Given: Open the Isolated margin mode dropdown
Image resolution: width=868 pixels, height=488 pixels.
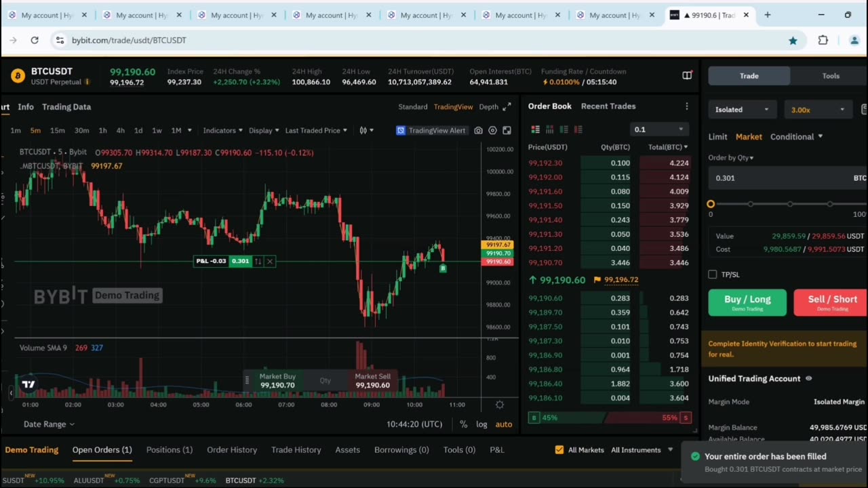Looking at the screenshot, I should [x=743, y=109].
